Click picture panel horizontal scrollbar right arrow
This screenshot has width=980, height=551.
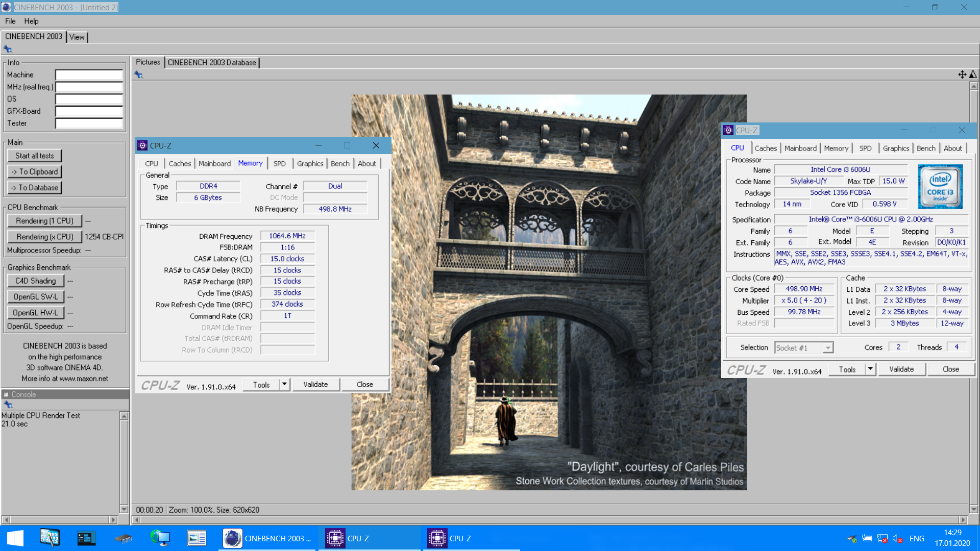963,520
